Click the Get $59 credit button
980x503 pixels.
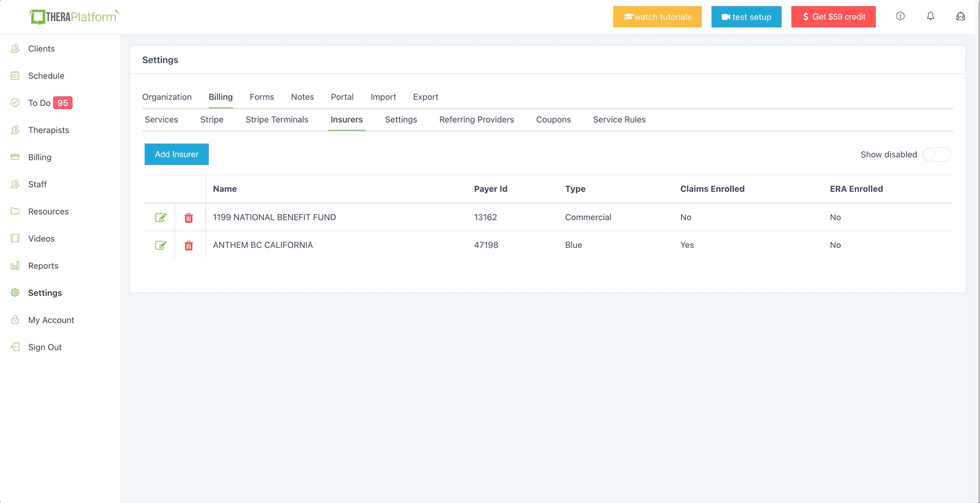[x=834, y=17]
